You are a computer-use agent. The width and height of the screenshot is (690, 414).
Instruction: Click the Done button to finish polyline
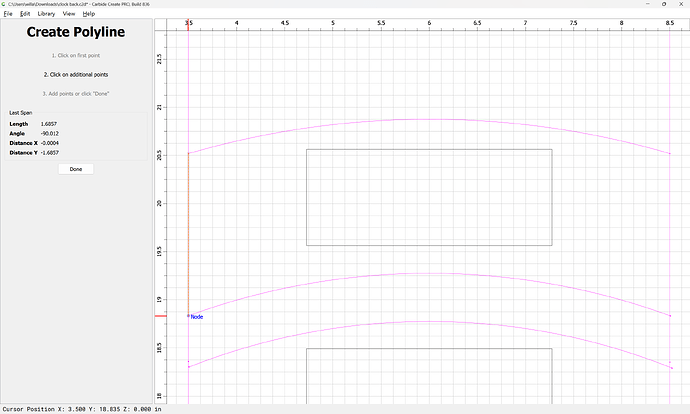76,169
